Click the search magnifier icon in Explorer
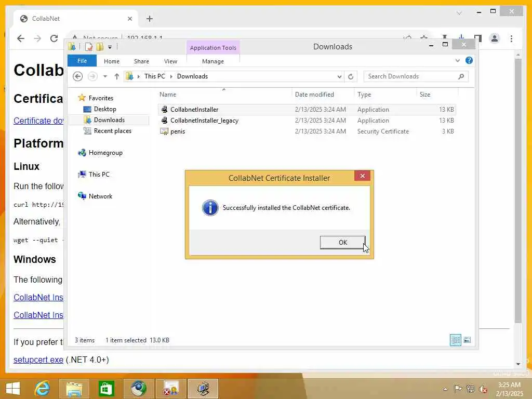This screenshot has width=532, height=399. tap(461, 76)
